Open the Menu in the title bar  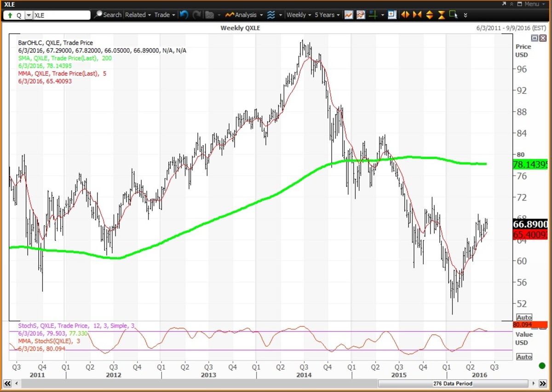(531, 4)
